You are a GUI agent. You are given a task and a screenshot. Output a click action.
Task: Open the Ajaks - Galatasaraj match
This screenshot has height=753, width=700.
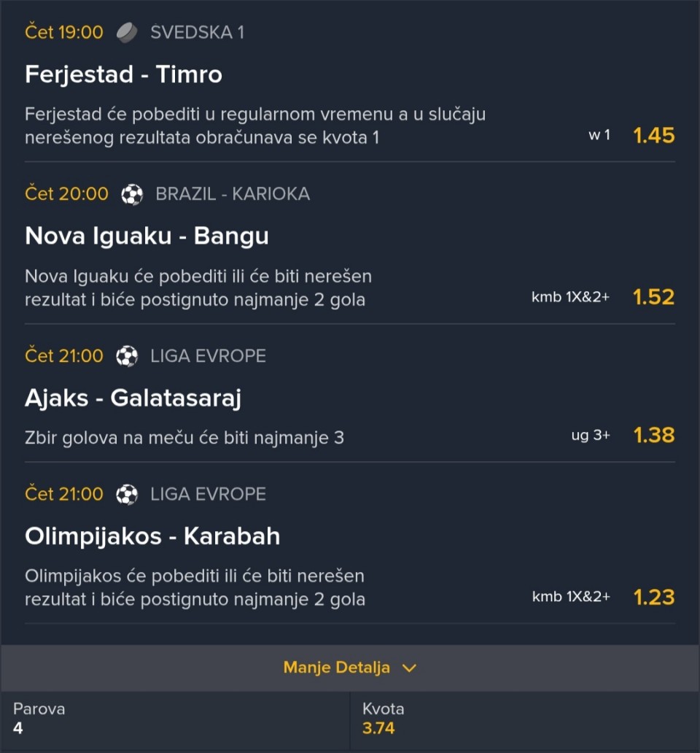coord(133,398)
